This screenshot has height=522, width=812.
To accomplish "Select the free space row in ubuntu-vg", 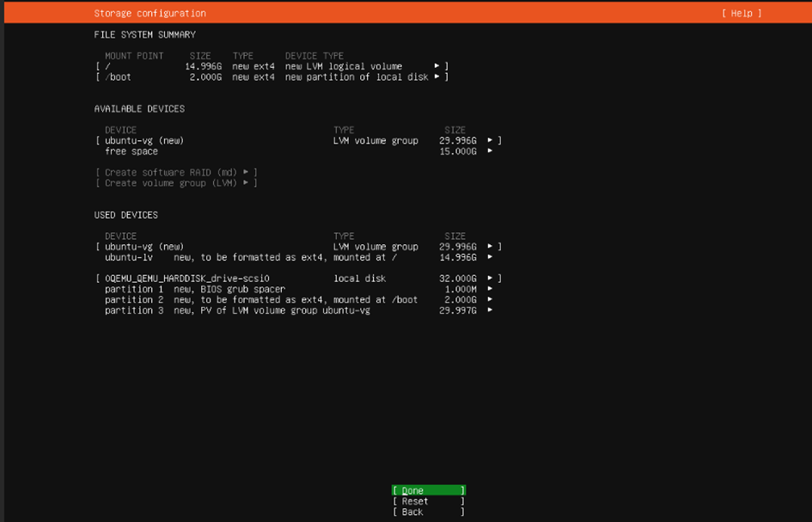I will [x=299, y=151].
